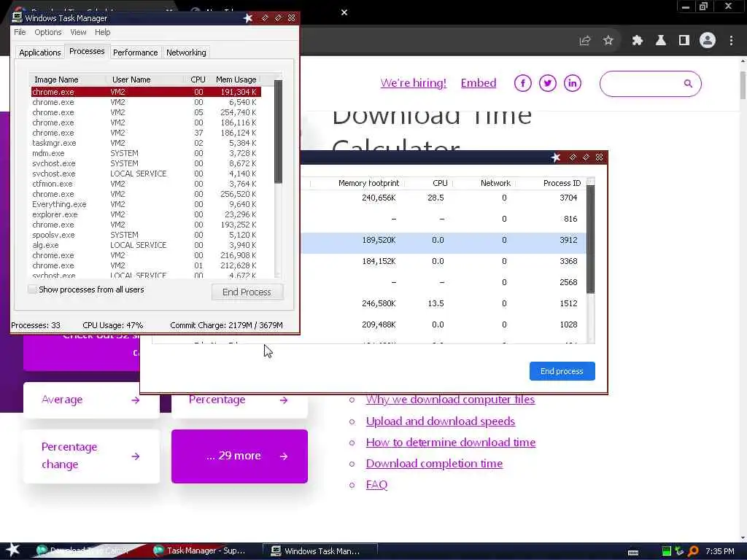Open the View menu in Task Manager
The width and height of the screenshot is (747, 560).
78,32
